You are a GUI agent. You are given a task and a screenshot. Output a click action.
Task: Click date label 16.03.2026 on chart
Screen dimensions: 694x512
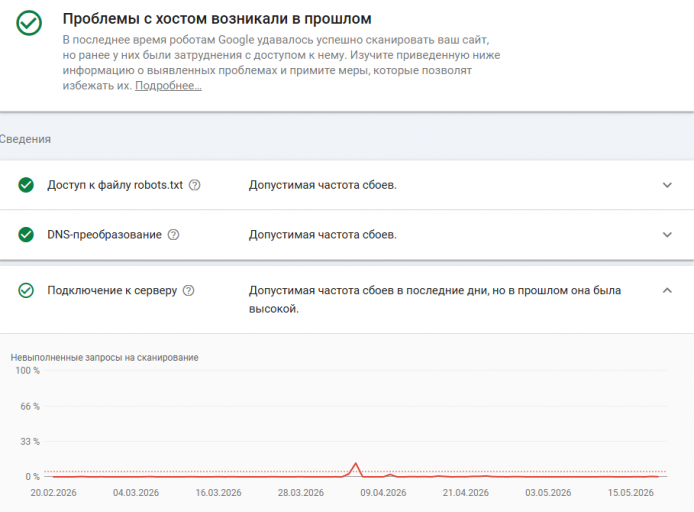coord(218,493)
